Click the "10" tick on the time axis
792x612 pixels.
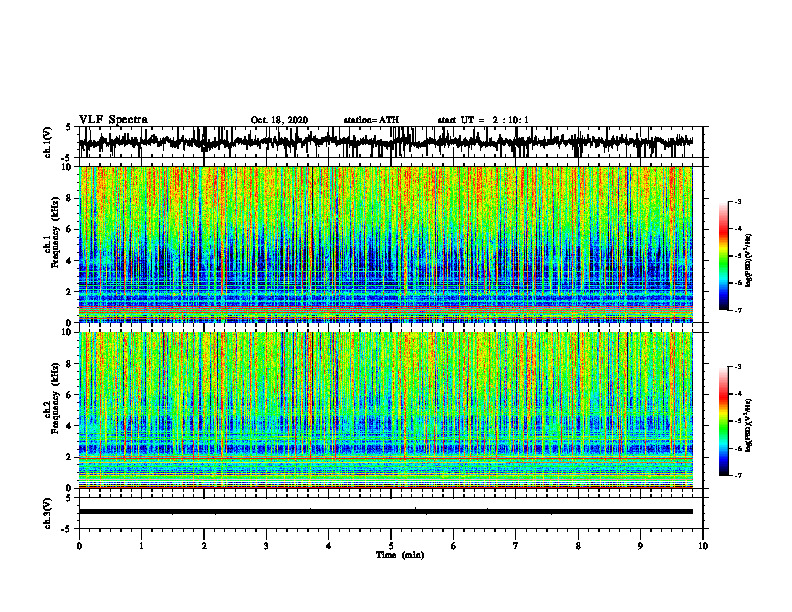pyautogui.click(x=703, y=546)
